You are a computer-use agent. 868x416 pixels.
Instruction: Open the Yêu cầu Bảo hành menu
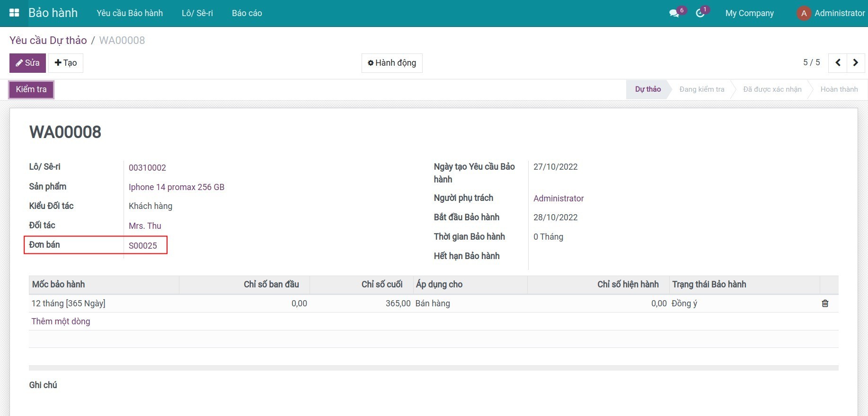[x=130, y=13]
